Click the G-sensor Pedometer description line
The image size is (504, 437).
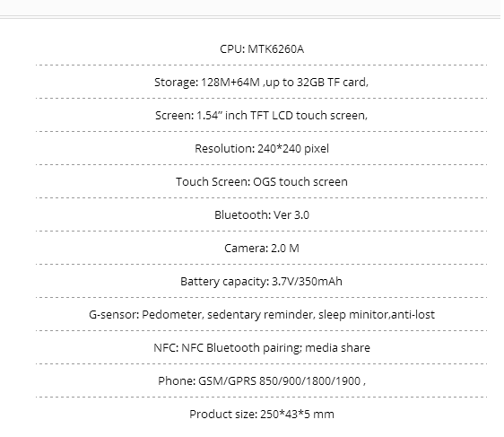click(x=262, y=315)
